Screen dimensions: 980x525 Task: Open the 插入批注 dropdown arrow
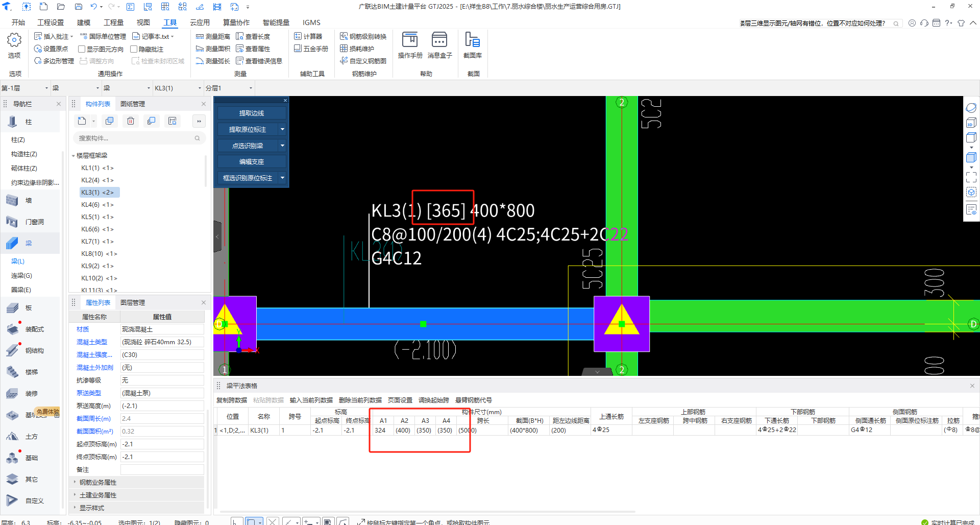click(x=71, y=36)
